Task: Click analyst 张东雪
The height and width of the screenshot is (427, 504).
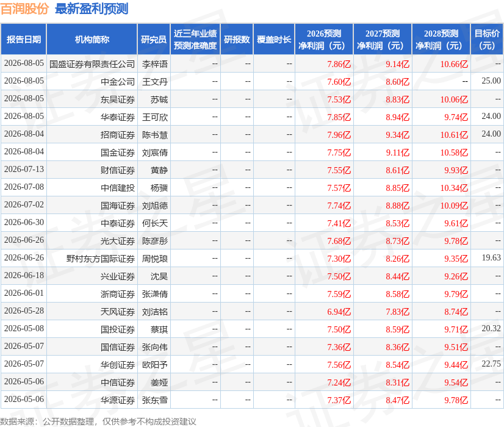Action: (x=155, y=400)
